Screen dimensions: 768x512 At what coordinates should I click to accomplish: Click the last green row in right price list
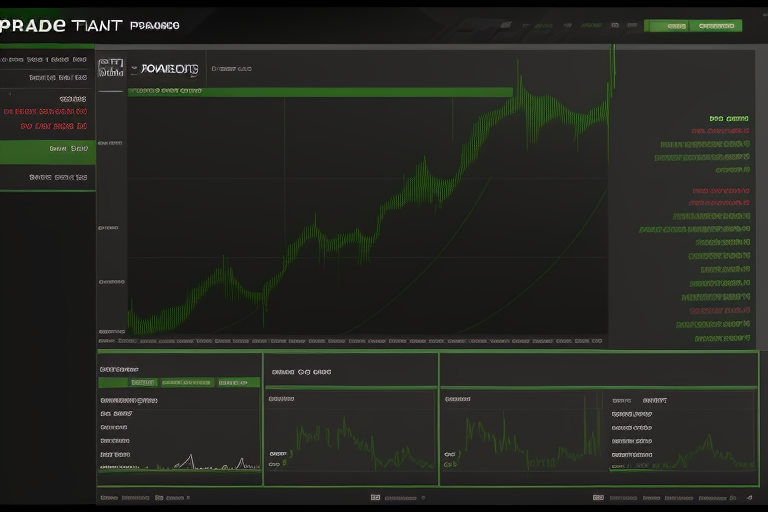722,338
